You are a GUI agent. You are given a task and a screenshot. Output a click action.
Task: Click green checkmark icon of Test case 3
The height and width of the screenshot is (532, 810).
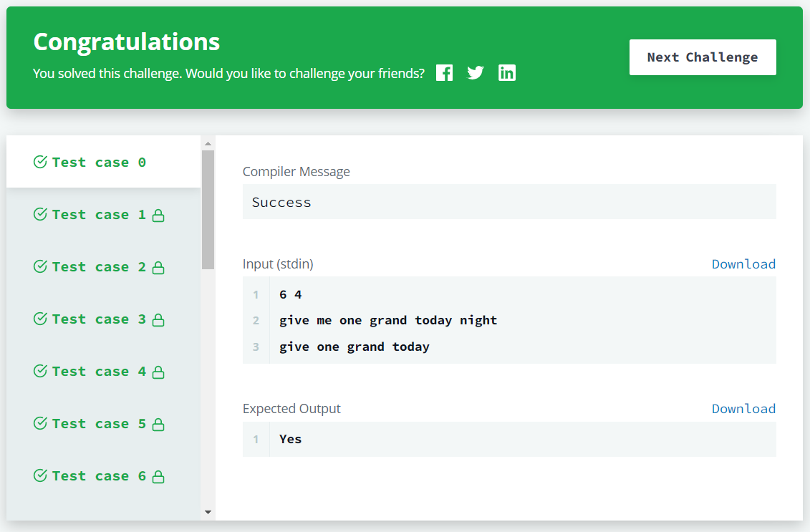(40, 318)
